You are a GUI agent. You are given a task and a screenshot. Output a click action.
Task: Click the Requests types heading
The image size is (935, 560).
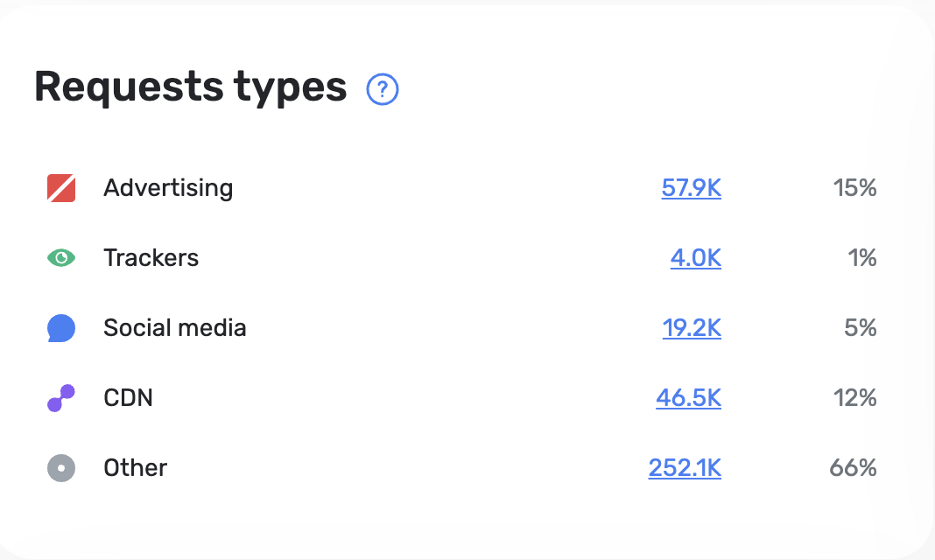tap(190, 88)
